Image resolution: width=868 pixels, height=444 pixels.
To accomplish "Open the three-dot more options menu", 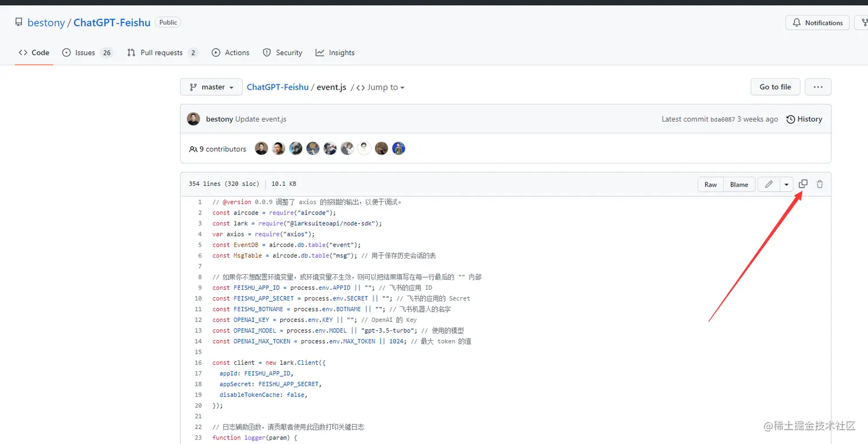I will pyautogui.click(x=818, y=87).
